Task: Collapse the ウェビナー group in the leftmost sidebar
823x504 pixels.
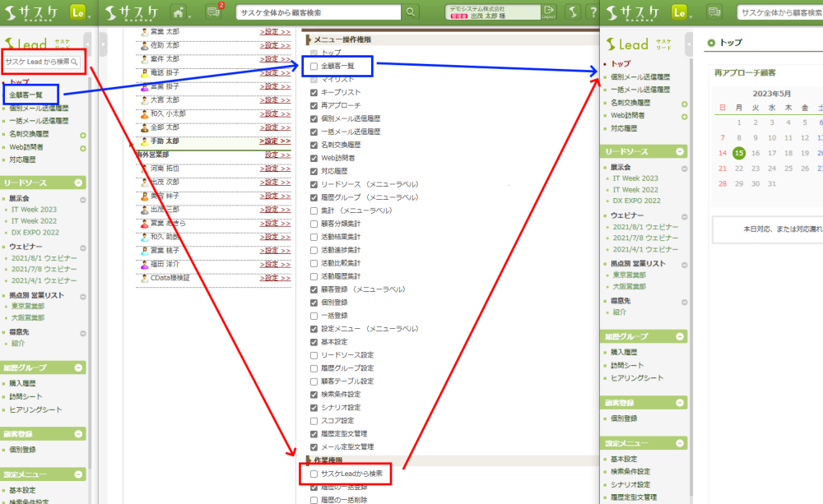Action: click(83, 247)
